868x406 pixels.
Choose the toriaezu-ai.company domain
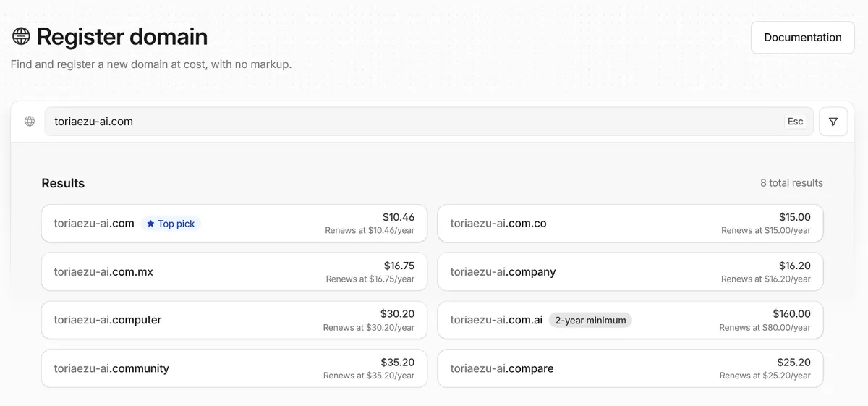coord(630,271)
